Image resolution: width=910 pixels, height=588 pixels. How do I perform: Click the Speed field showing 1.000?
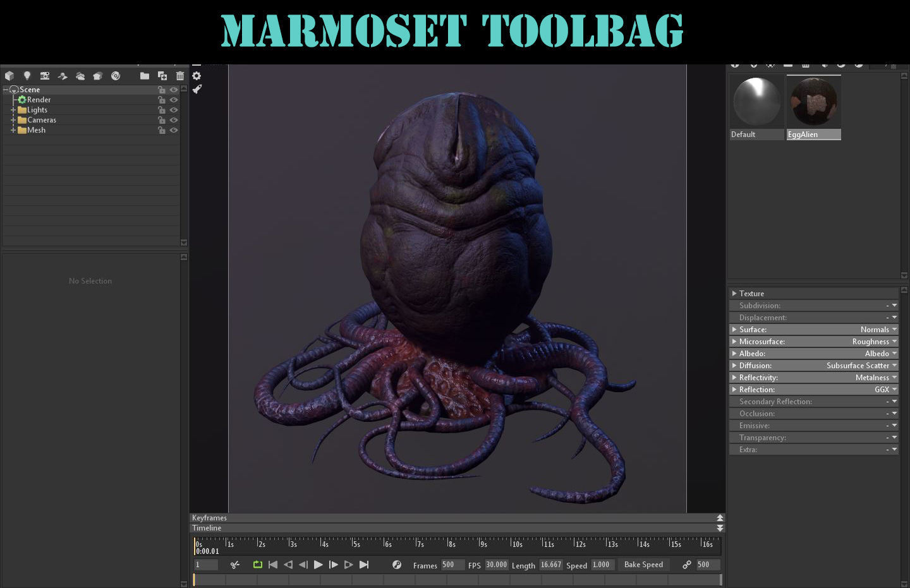tap(602, 565)
